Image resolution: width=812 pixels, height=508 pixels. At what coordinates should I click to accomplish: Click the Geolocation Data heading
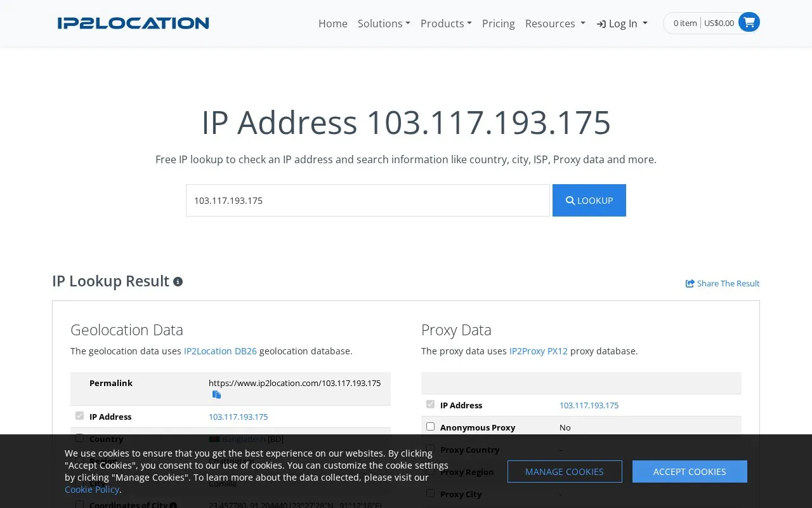[127, 330]
